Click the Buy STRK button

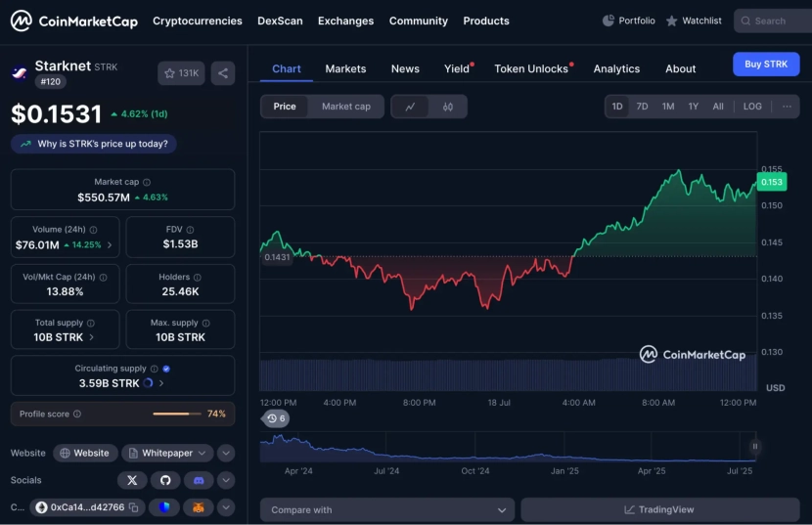click(765, 65)
